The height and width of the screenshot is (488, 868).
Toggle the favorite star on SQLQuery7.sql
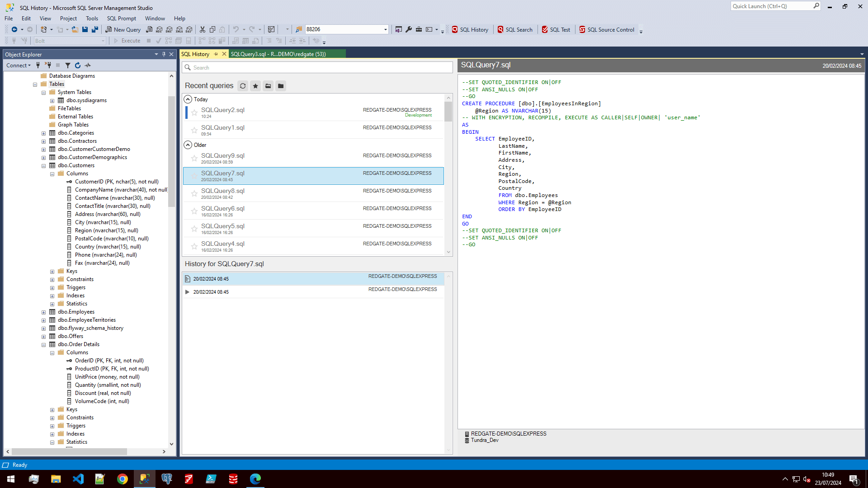194,176
